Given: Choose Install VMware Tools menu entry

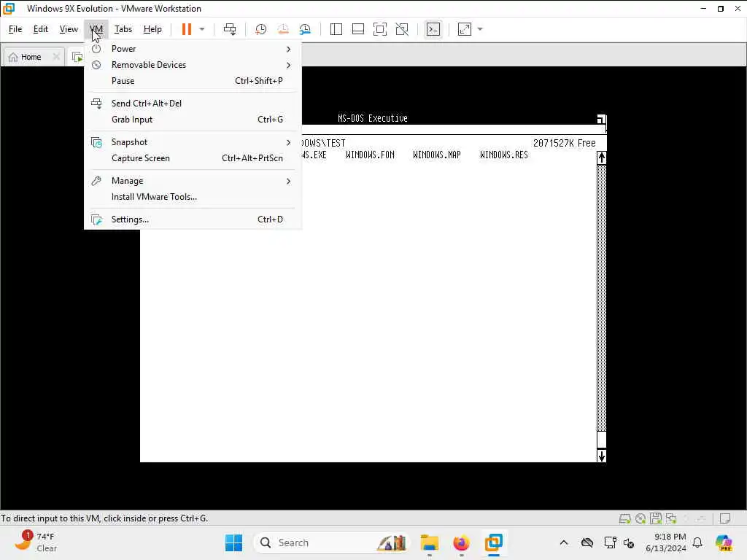Looking at the screenshot, I should (x=193, y=197).
